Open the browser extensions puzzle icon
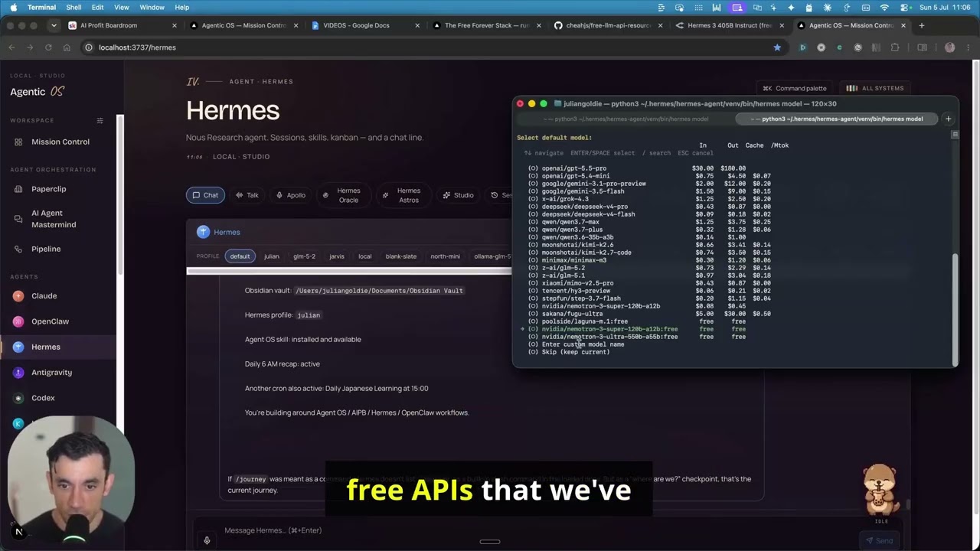 (895, 47)
